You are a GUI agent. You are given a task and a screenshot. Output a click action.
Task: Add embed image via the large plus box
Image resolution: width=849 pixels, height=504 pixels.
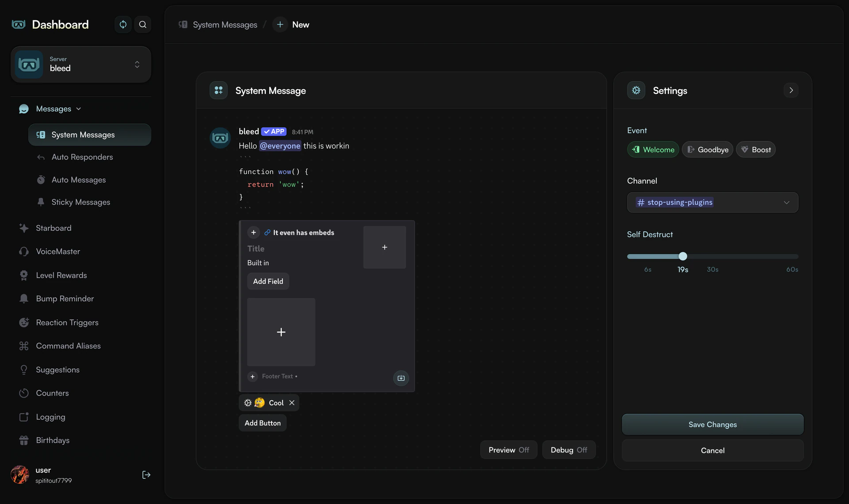[x=281, y=332]
